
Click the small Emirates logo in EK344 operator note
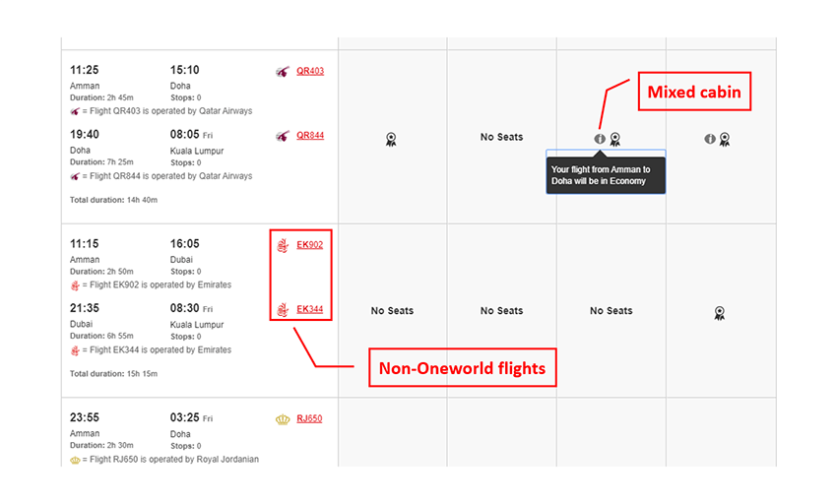pyautogui.click(x=75, y=350)
